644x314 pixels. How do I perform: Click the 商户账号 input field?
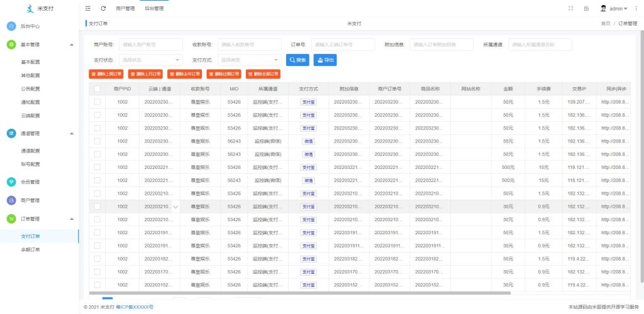click(x=150, y=45)
